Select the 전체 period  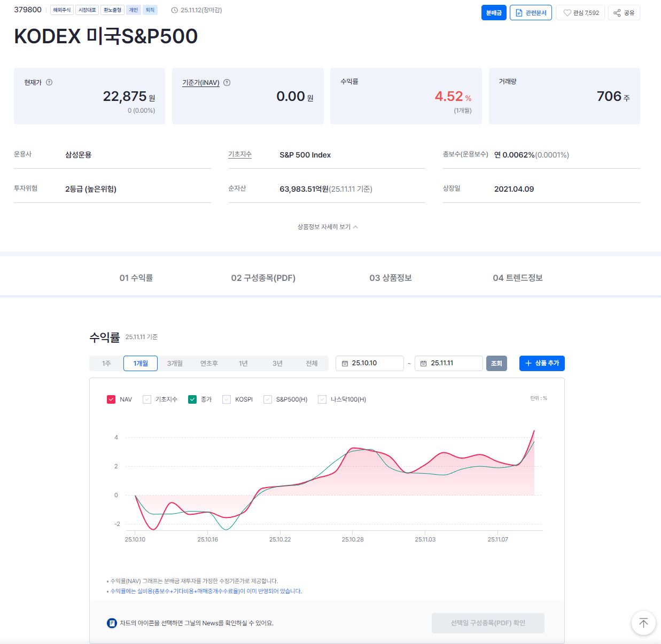click(312, 363)
